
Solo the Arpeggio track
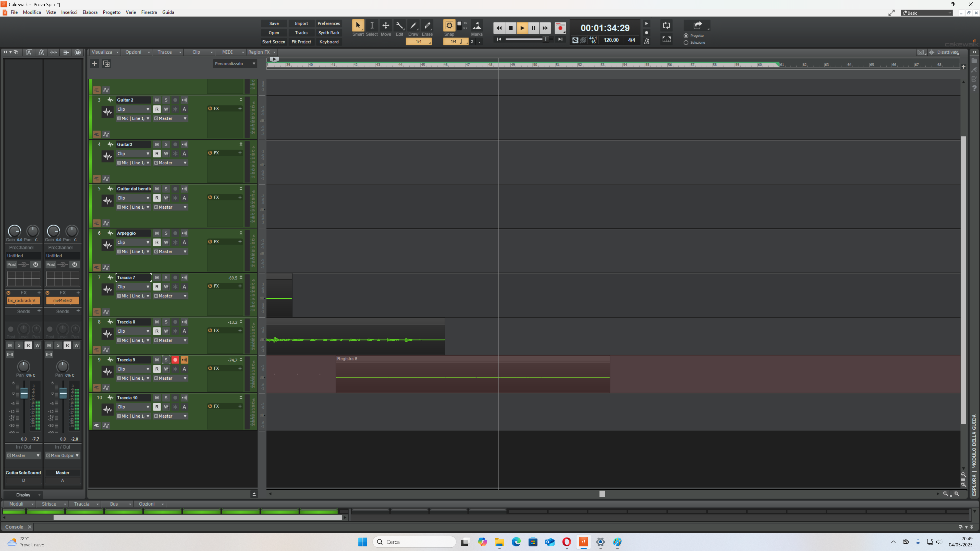(166, 233)
